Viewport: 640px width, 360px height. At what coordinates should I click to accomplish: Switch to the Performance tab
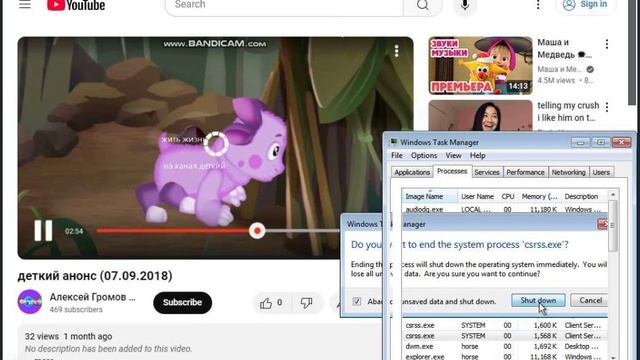tap(525, 172)
